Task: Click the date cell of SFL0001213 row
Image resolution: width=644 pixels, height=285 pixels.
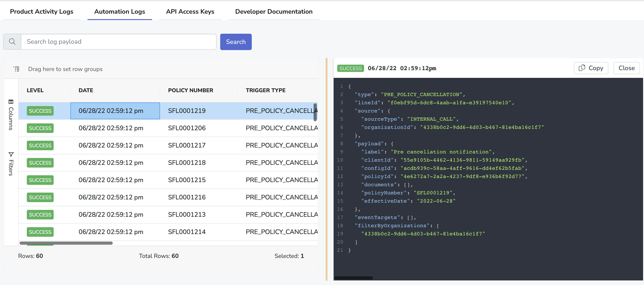Action: (x=115, y=214)
